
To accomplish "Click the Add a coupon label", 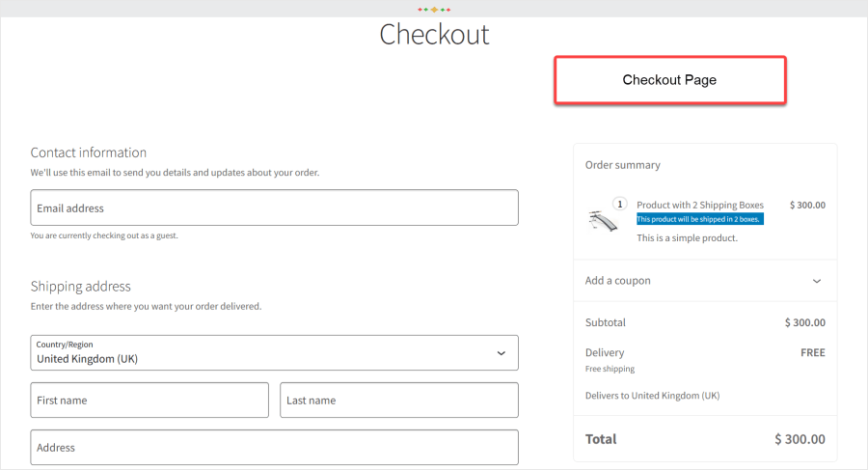I will [x=618, y=281].
